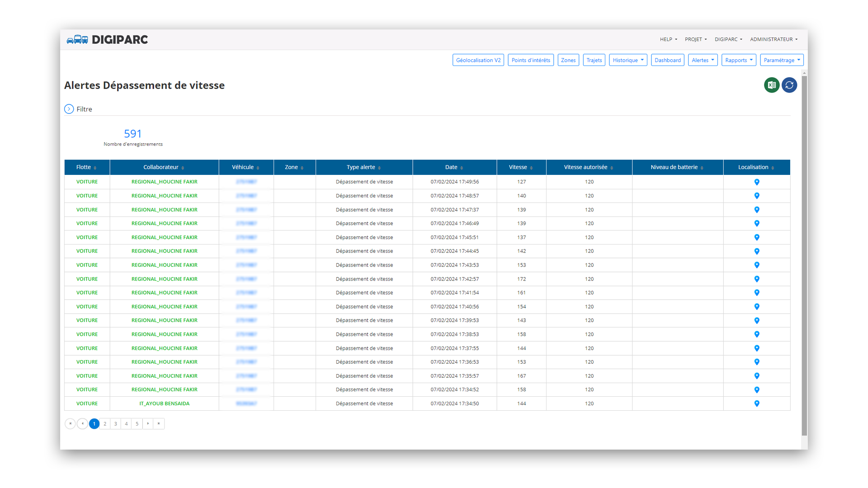Open Points d'intérêts page
The height and width of the screenshot is (488, 868).
coord(531,60)
